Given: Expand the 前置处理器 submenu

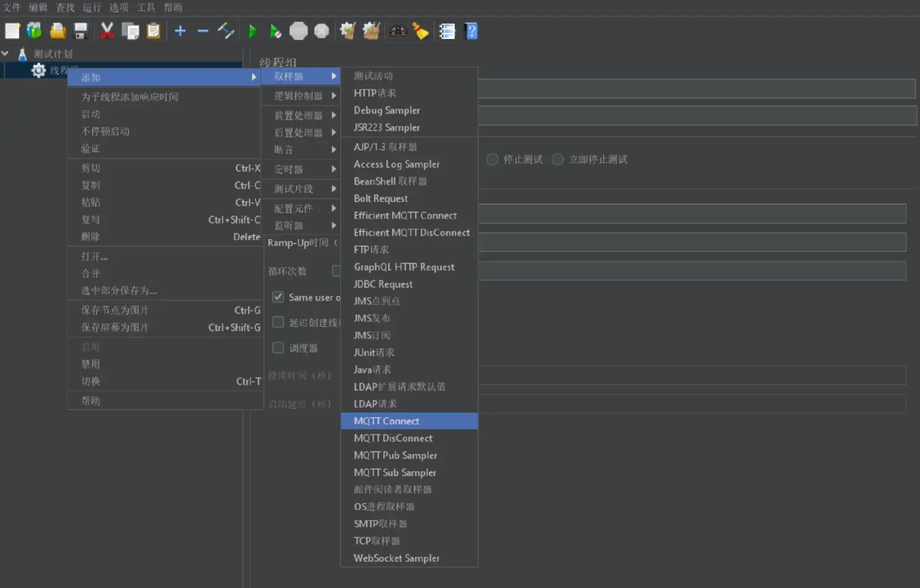Looking at the screenshot, I should 301,115.
